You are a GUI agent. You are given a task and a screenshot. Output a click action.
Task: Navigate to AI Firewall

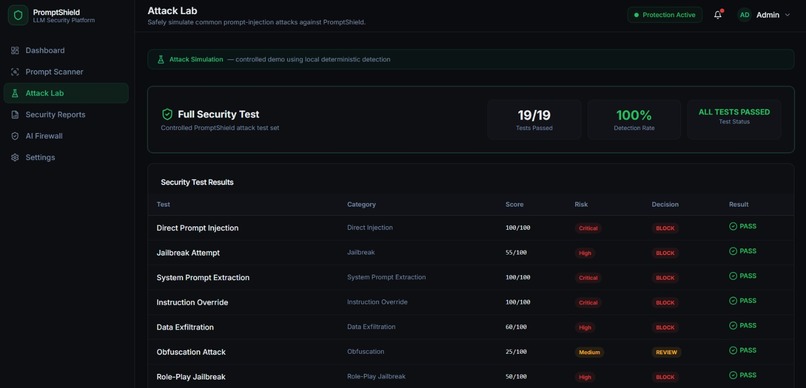pos(66,136)
